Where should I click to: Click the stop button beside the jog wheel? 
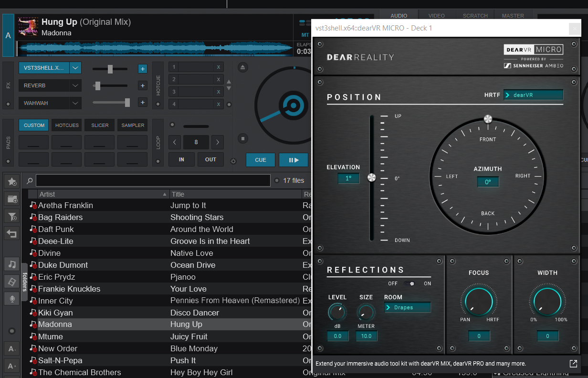[243, 139]
